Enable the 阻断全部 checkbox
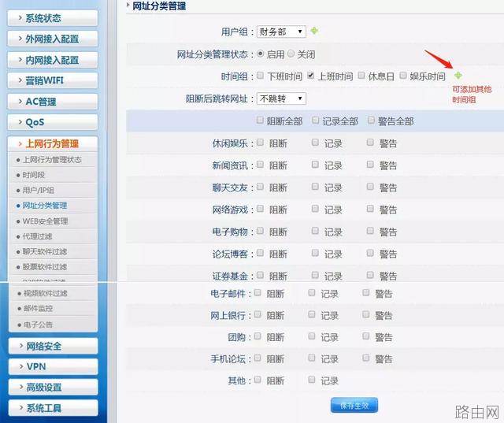 pyautogui.click(x=260, y=121)
